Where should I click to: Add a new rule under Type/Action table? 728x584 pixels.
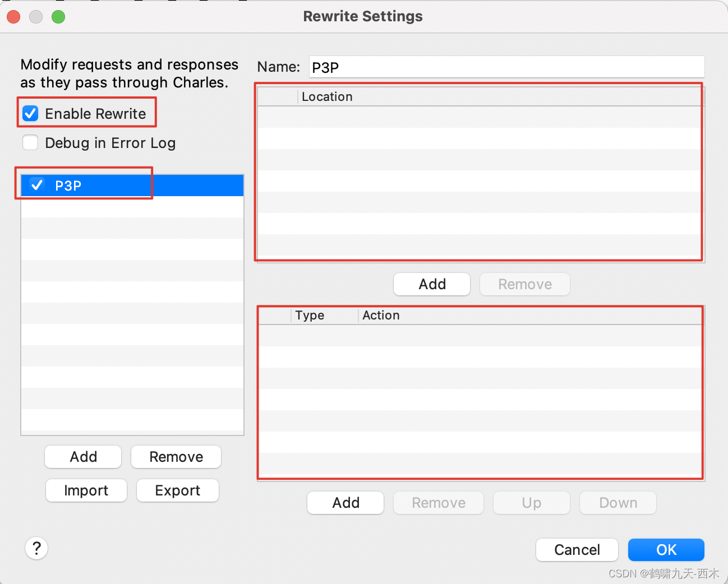point(345,503)
